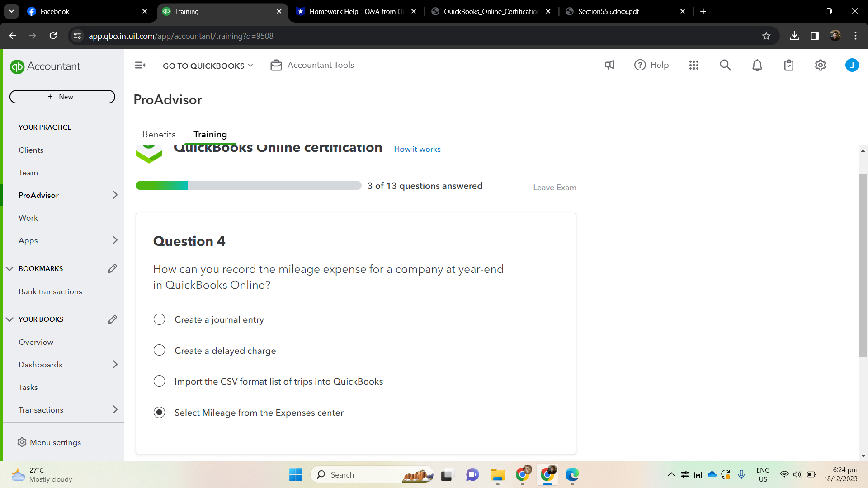This screenshot has width=868, height=488.
Task: Open the Accountant Tools panel
Action: click(311, 65)
